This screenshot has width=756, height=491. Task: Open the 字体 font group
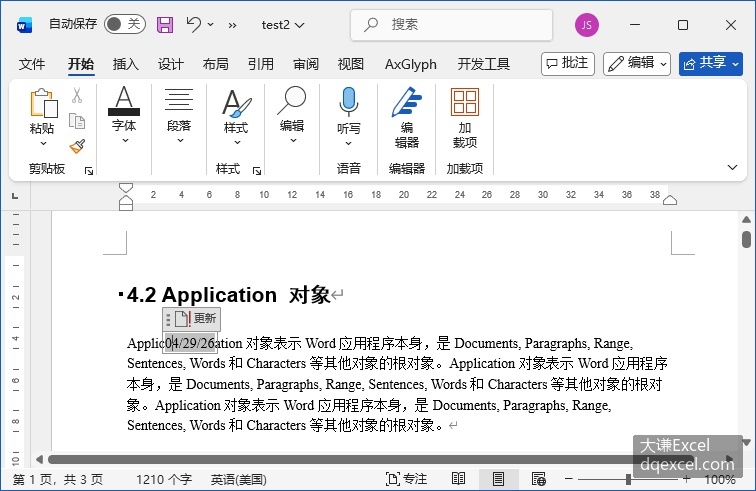pos(124,115)
